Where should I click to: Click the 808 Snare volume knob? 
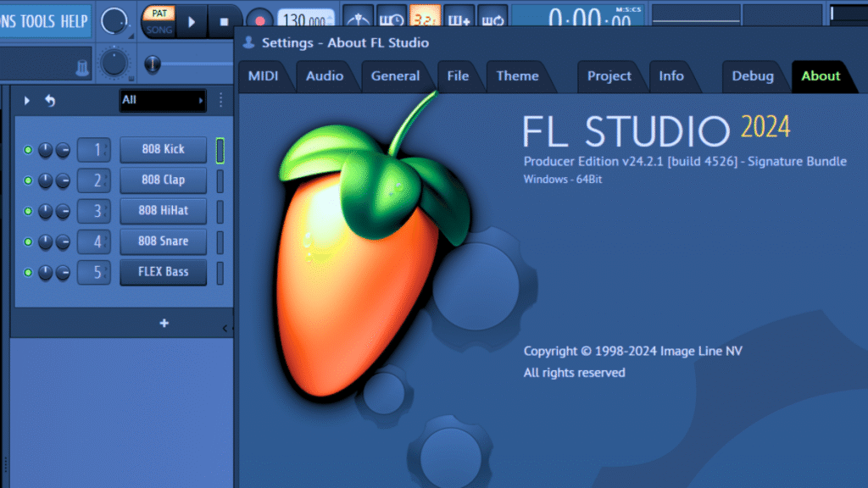63,241
